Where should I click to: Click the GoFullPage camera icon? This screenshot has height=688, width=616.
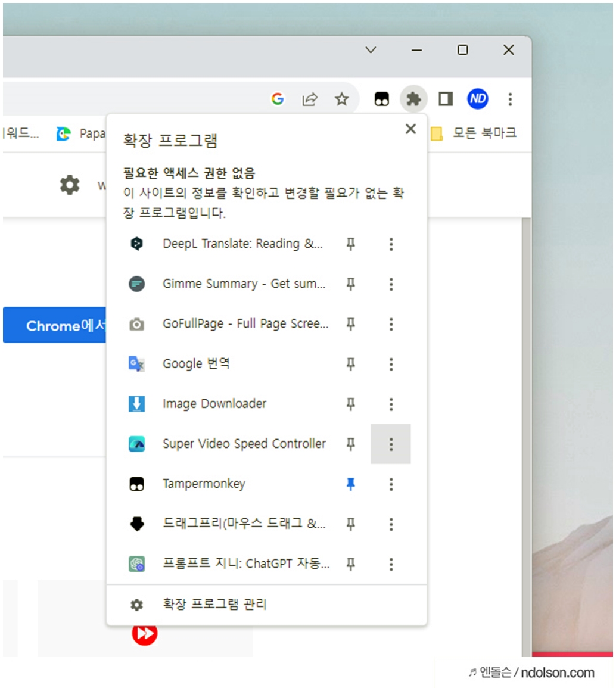pos(137,324)
